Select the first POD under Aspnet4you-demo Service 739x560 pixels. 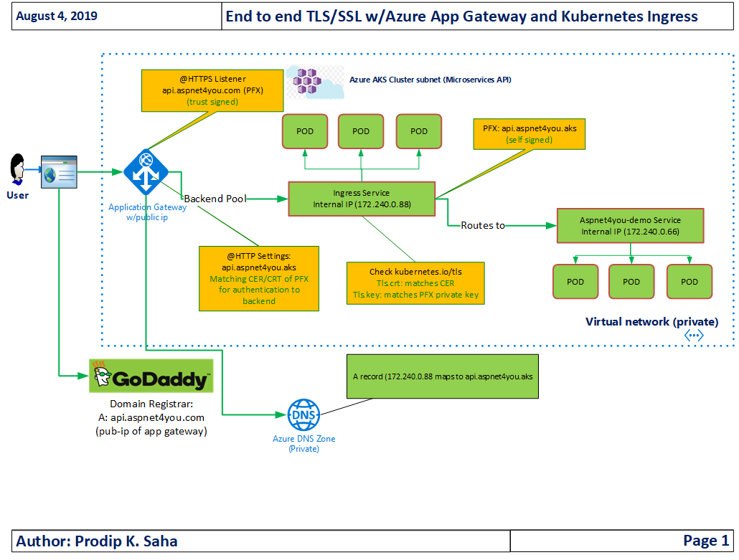point(575,282)
